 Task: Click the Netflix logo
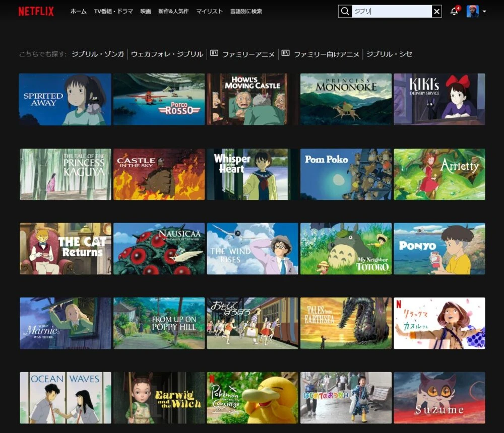(x=36, y=11)
